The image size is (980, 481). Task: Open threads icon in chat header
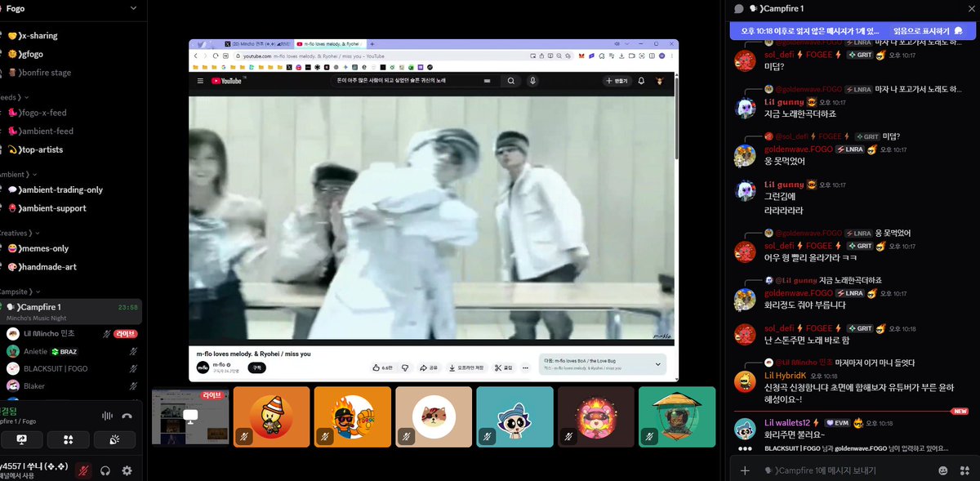point(738,8)
